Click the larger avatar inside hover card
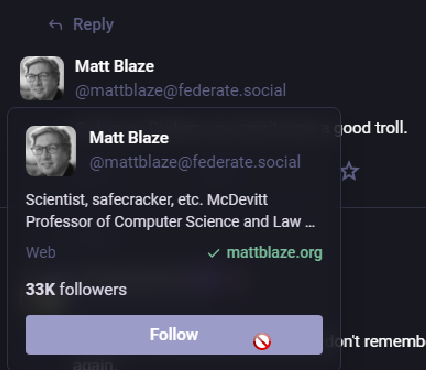This screenshot has height=370, width=426. click(x=51, y=151)
